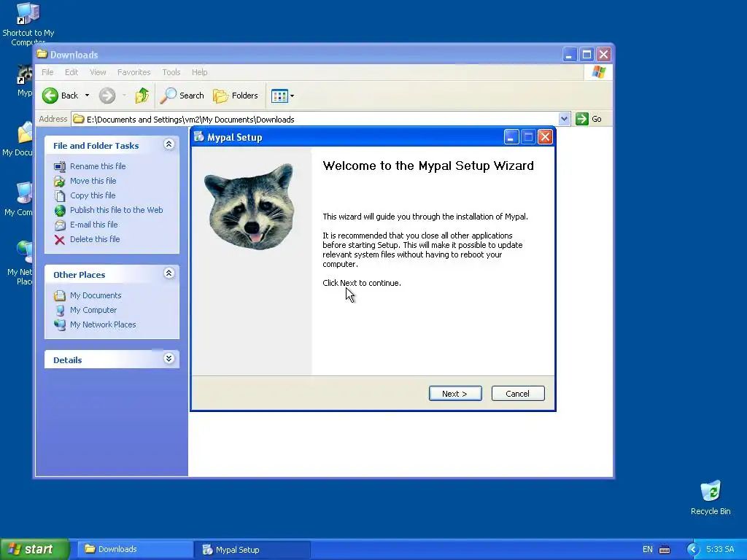Viewport: 747px width, 560px height.
Task: Click the E-mail this file envelope icon
Action: (60, 225)
